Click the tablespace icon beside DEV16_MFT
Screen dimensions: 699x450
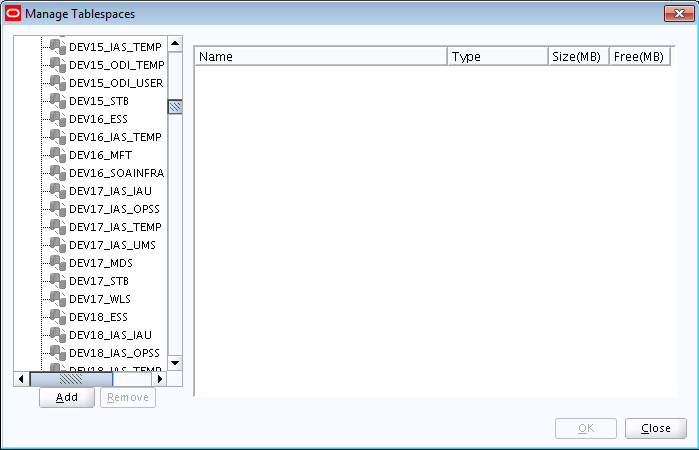coord(58,155)
